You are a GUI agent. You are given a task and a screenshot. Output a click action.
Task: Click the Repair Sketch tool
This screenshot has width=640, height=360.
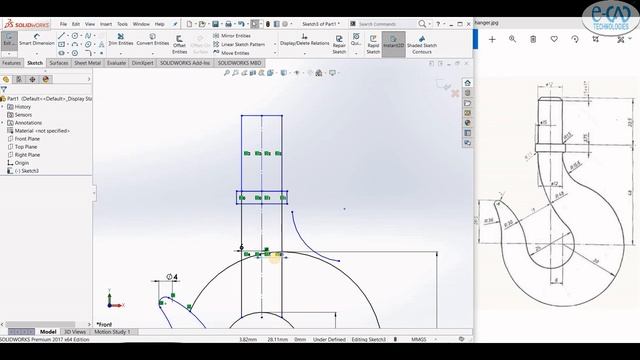coord(339,44)
